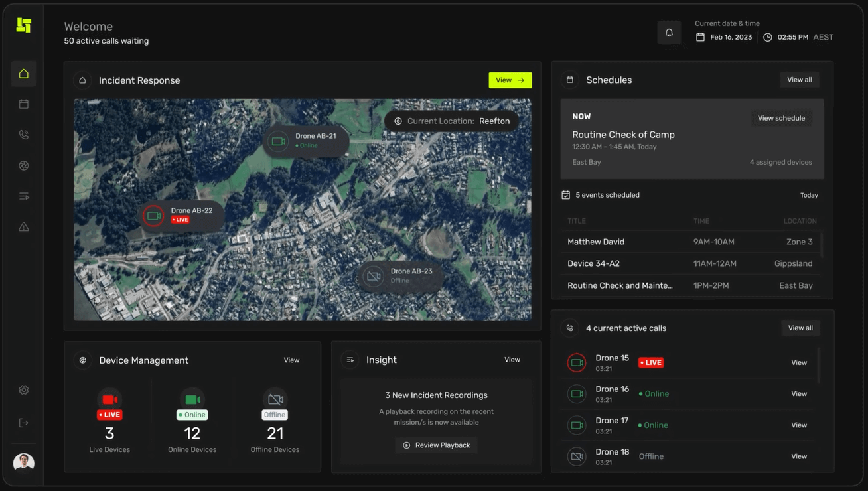Click View all for active calls

point(800,328)
